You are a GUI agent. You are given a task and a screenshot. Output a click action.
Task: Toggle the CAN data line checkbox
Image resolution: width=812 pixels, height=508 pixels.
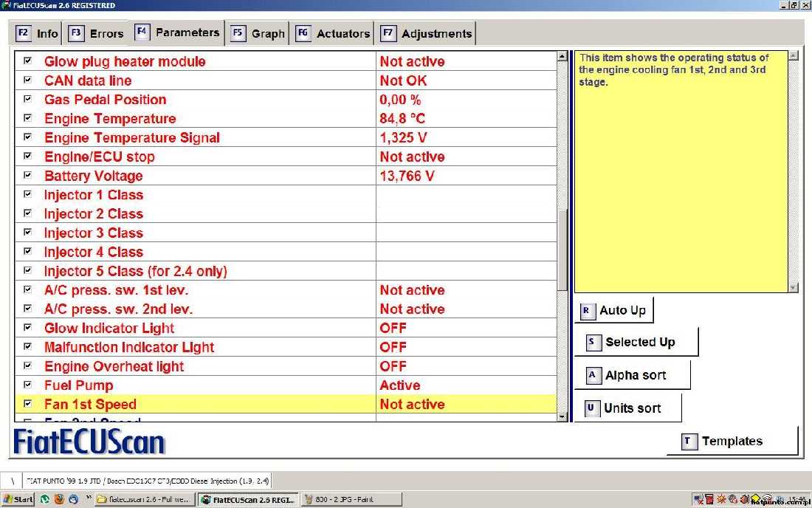click(x=27, y=80)
